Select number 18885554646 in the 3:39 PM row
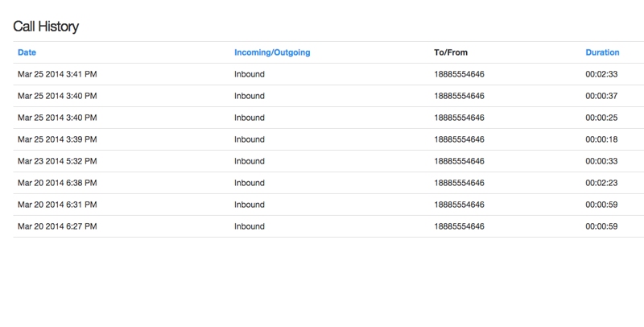 459,139
